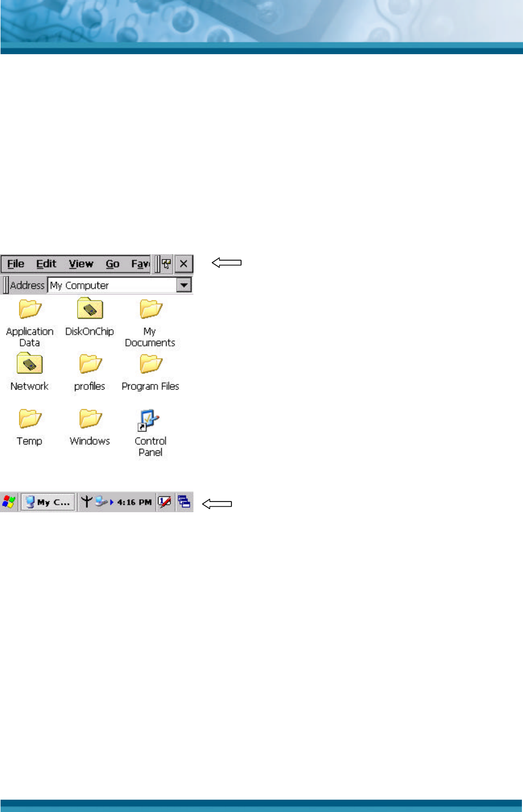
Task: Click the wireless antenna tray icon
Action: coord(86,502)
